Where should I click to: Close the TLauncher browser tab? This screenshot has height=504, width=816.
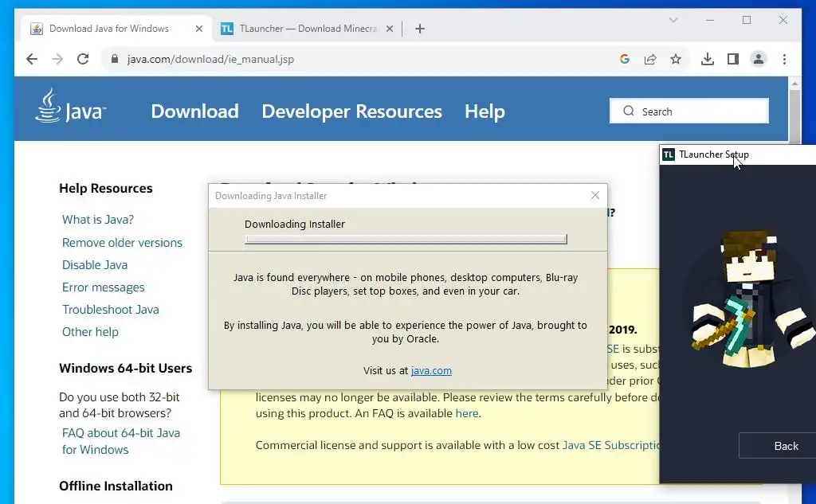(x=389, y=29)
